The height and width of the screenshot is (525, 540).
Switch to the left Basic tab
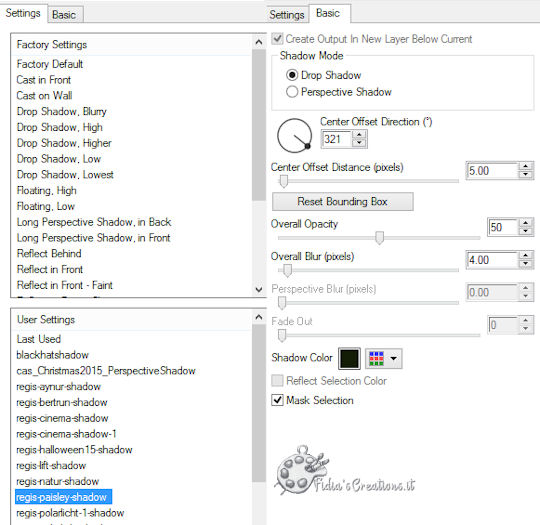pos(64,15)
